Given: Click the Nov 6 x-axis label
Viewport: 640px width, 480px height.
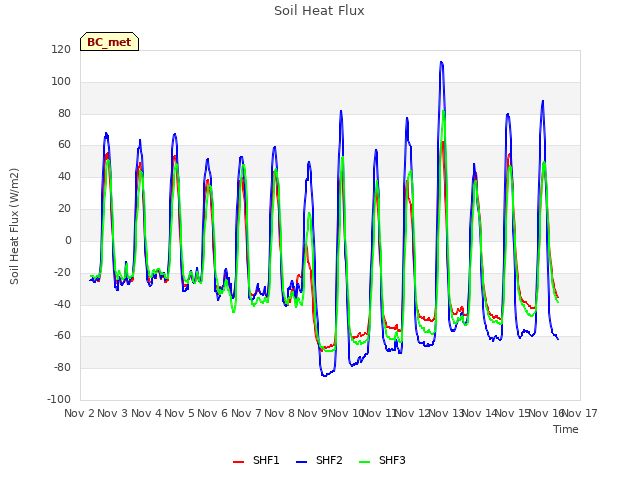Looking at the screenshot, I should 212,413.
